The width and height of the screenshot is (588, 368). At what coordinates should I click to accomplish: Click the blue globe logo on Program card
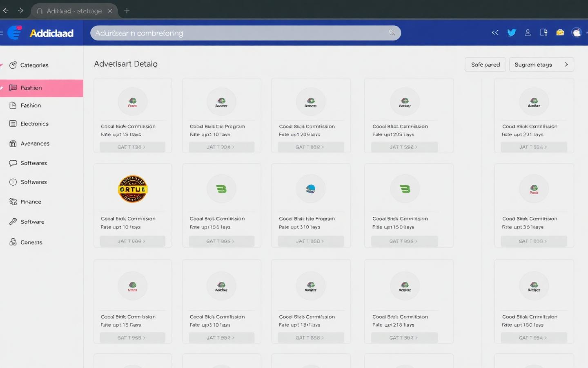point(311,188)
